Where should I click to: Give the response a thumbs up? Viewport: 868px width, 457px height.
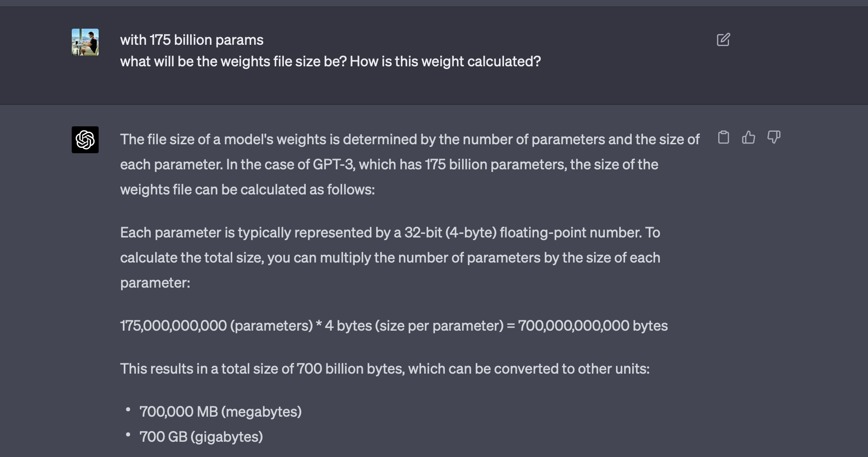[748, 137]
